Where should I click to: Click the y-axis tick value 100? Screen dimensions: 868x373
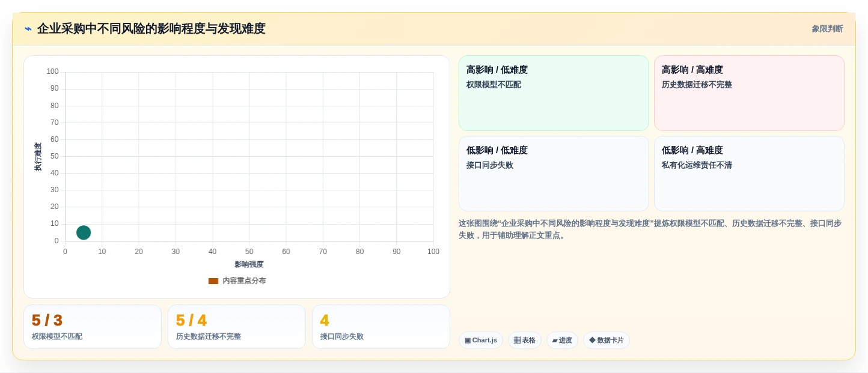pyautogui.click(x=53, y=71)
